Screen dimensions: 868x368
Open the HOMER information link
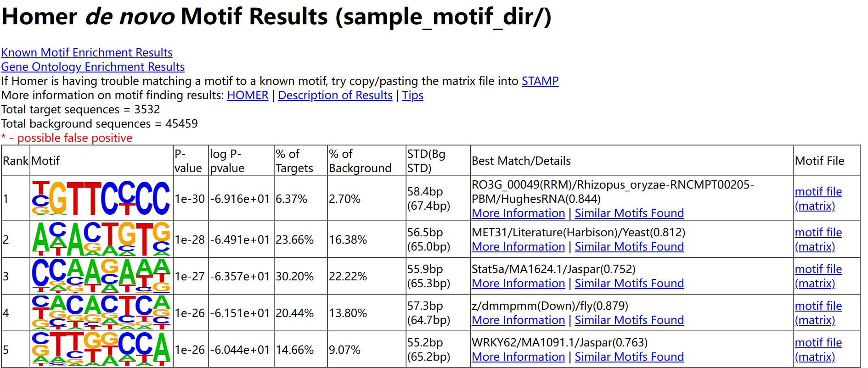click(x=248, y=95)
